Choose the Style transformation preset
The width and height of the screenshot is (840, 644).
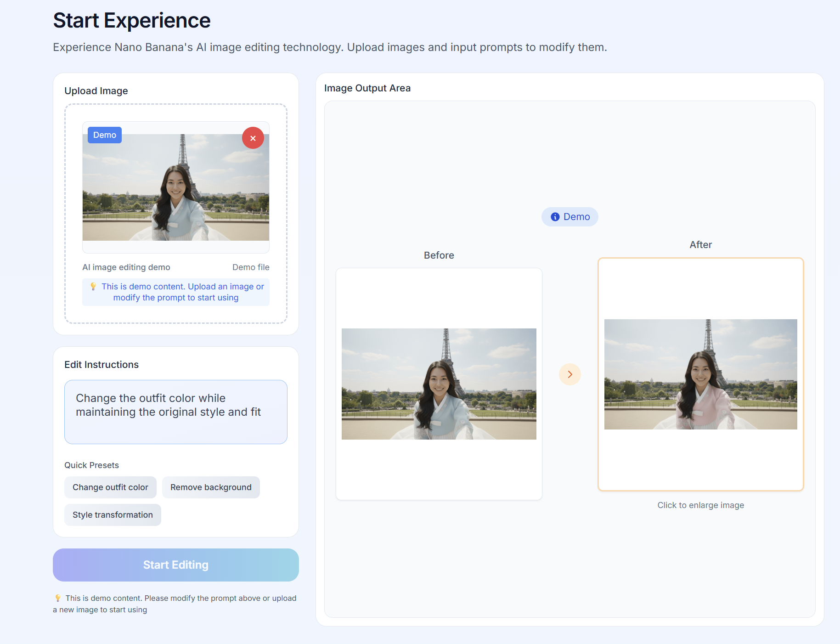(x=113, y=515)
